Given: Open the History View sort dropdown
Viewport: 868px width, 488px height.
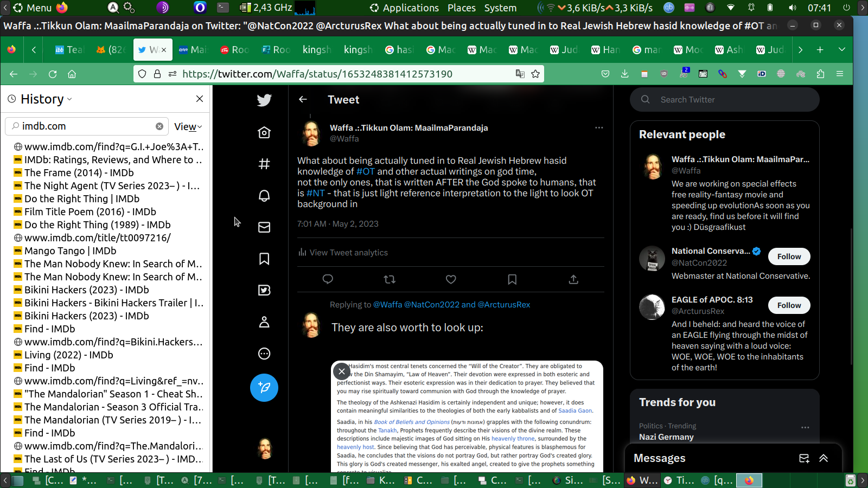Looking at the screenshot, I should tap(188, 126).
